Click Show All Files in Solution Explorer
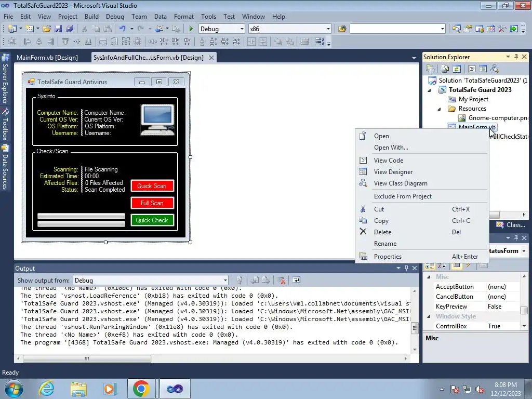The height and width of the screenshot is (399, 532). 445,69
